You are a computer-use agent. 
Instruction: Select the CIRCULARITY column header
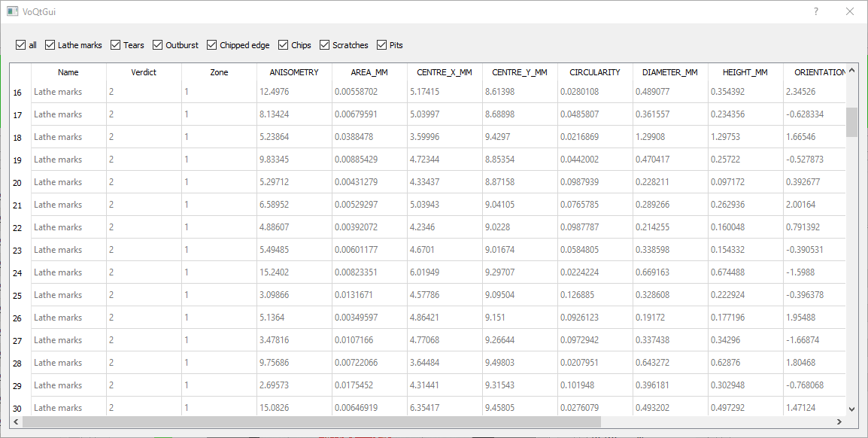[x=595, y=73]
